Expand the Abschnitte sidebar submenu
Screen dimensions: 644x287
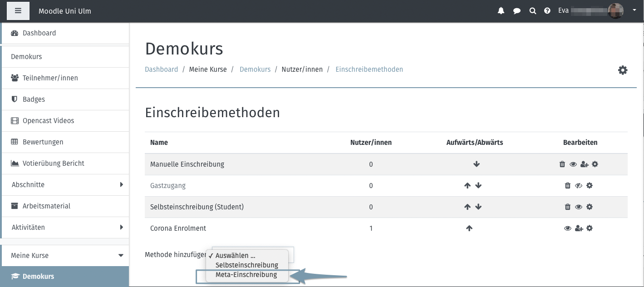point(121,185)
